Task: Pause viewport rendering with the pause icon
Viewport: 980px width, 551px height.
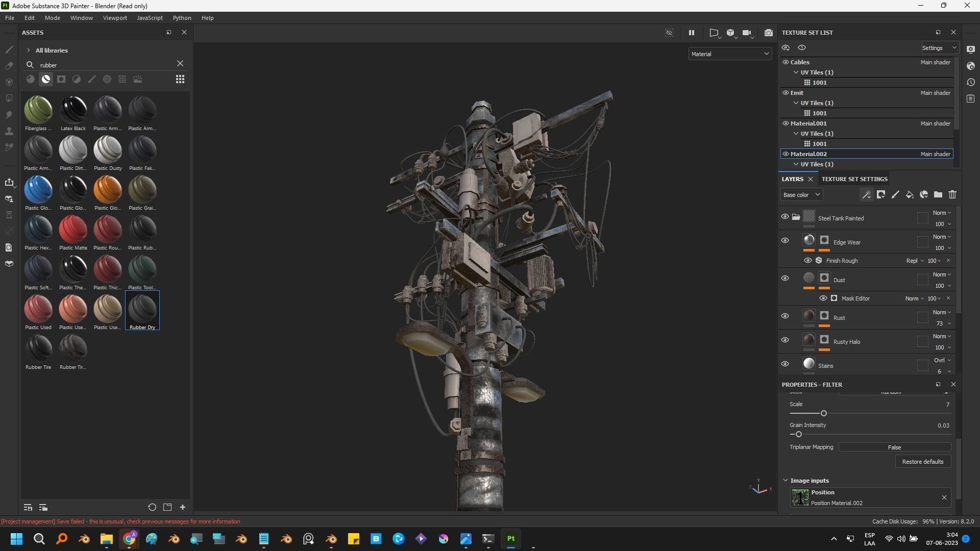Action: point(691,33)
